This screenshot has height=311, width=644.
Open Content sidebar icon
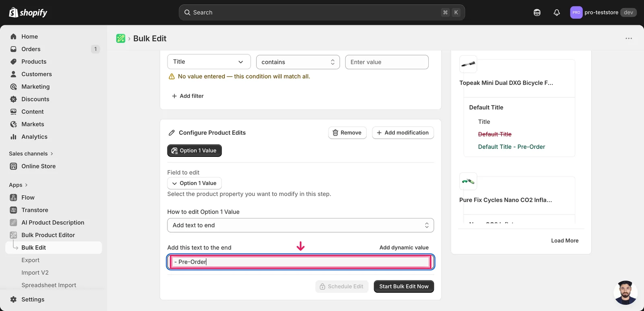coord(13,111)
